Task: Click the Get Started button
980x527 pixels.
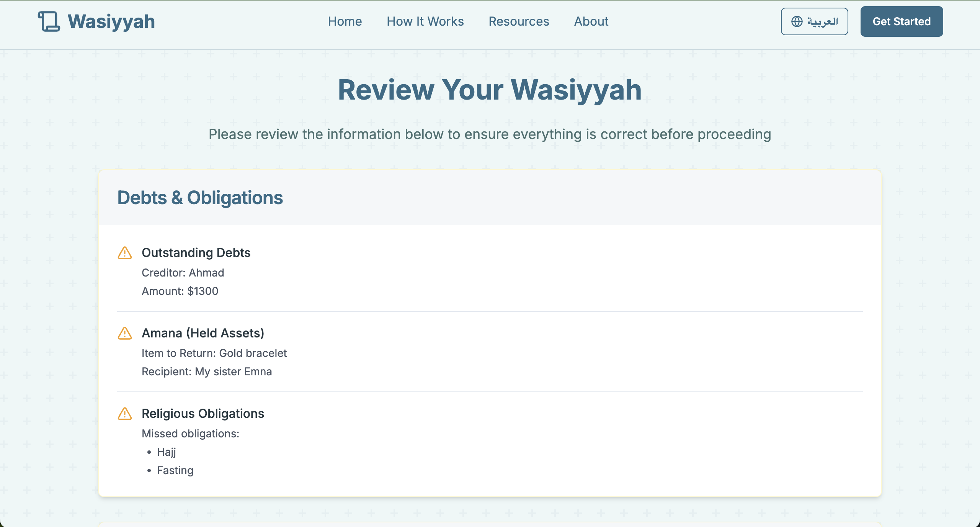Action: (902, 21)
